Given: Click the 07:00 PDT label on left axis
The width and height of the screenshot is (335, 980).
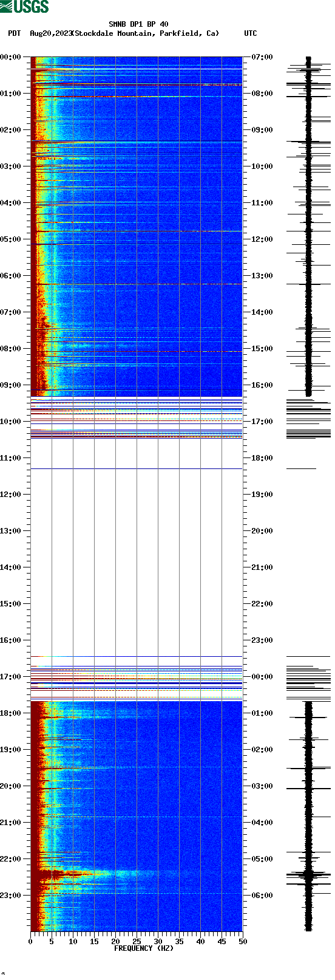Looking at the screenshot, I should pos(10,312).
